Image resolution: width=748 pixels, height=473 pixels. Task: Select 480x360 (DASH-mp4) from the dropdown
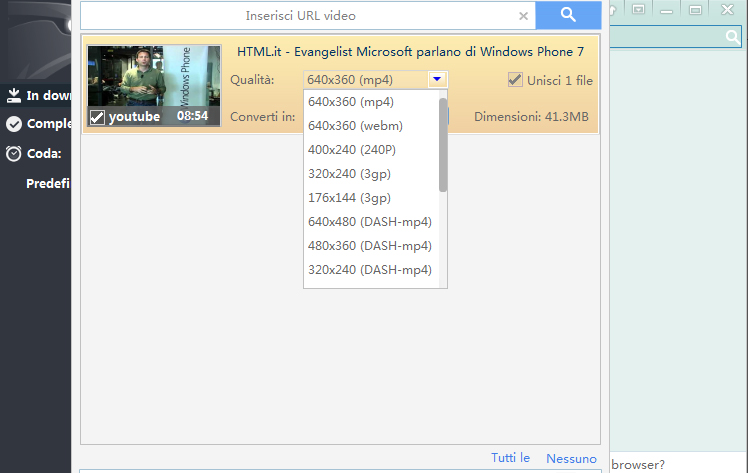[x=369, y=245]
